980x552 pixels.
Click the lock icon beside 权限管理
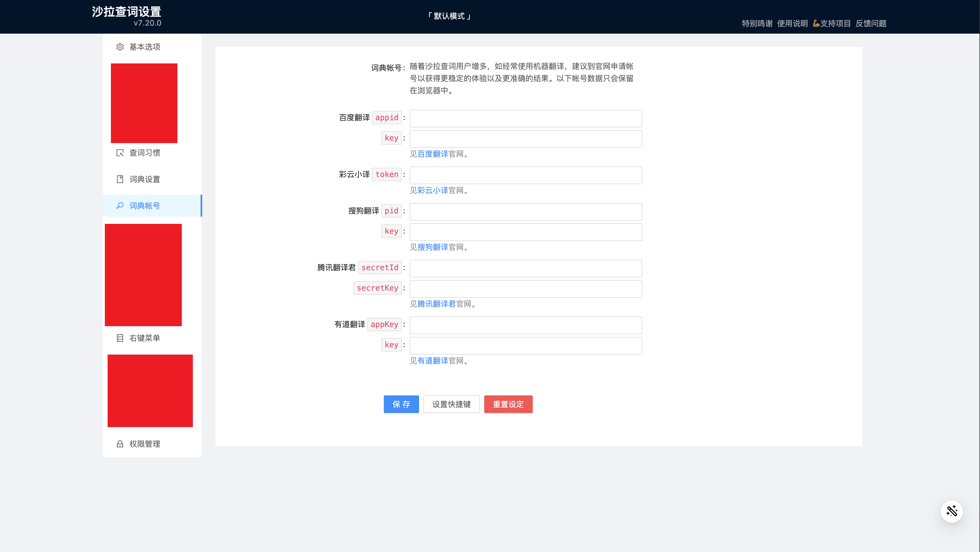pos(120,444)
